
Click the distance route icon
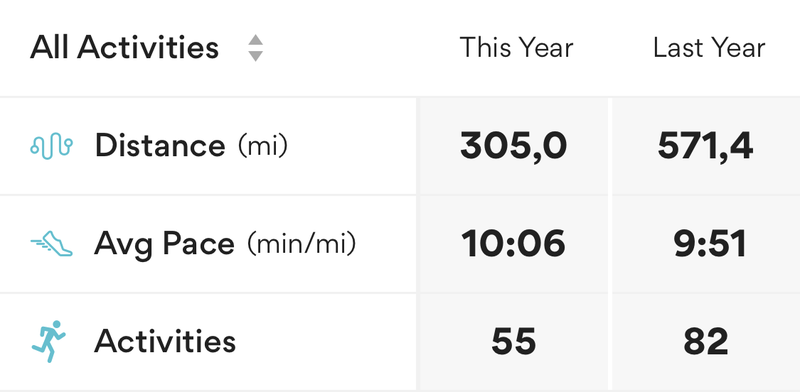[x=52, y=146]
